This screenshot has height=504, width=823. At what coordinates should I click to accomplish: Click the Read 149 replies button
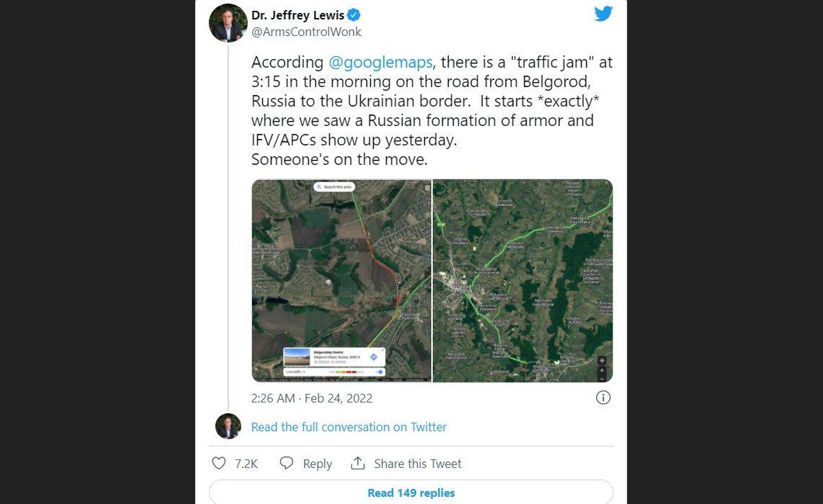click(x=411, y=492)
